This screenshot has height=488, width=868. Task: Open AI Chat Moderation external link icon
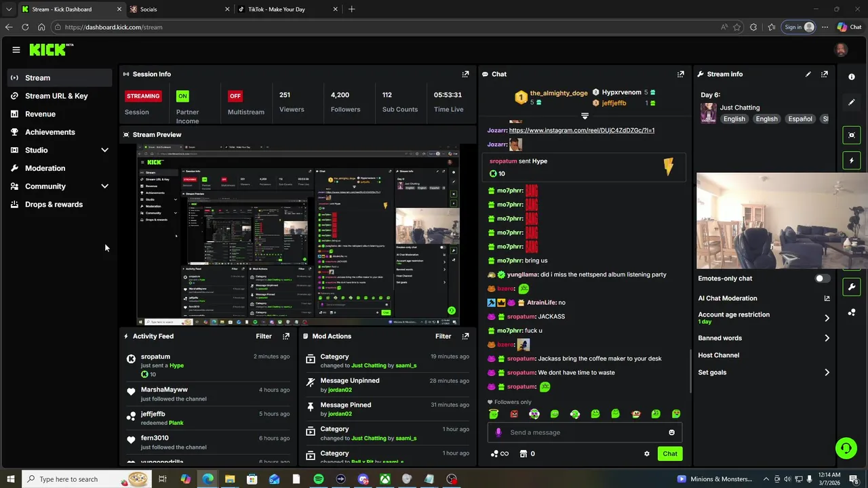pyautogui.click(x=827, y=298)
